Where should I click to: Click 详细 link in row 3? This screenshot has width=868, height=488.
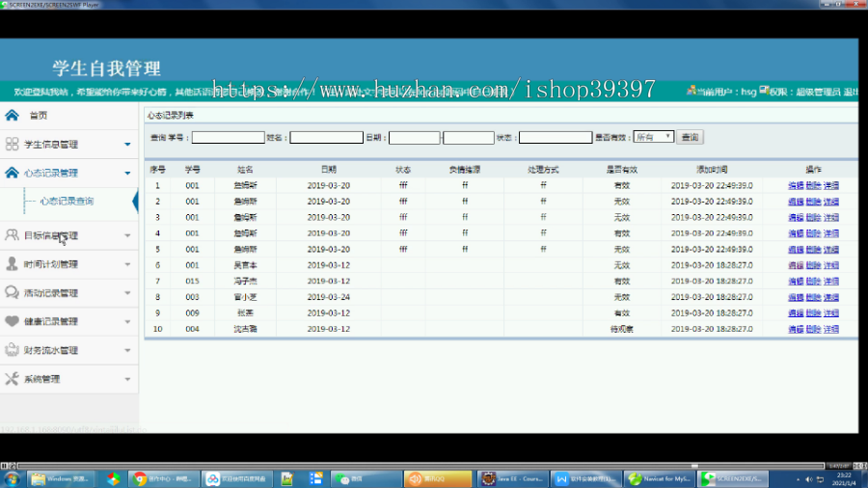click(x=831, y=217)
